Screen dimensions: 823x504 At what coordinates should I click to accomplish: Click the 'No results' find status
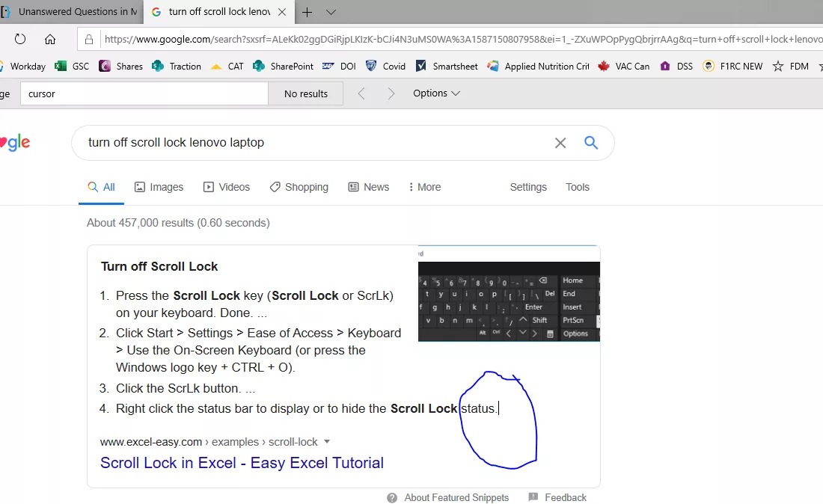pyautogui.click(x=306, y=94)
